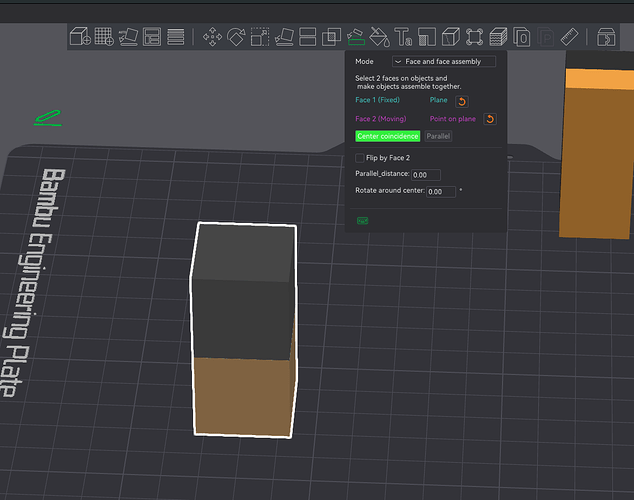Screen dimensions: 634x500
Task: Click the page icon marked 0
Action: click(522, 37)
